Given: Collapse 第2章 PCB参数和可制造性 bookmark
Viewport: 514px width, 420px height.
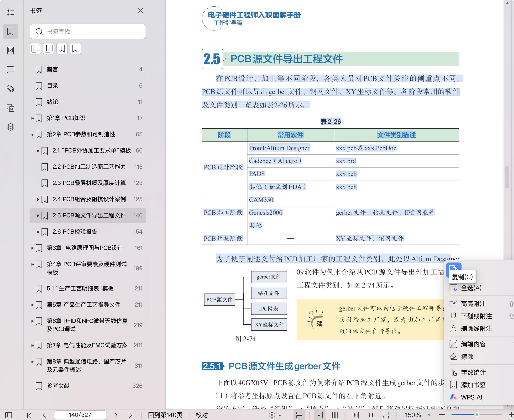Looking at the screenshot, I should [x=32, y=135].
